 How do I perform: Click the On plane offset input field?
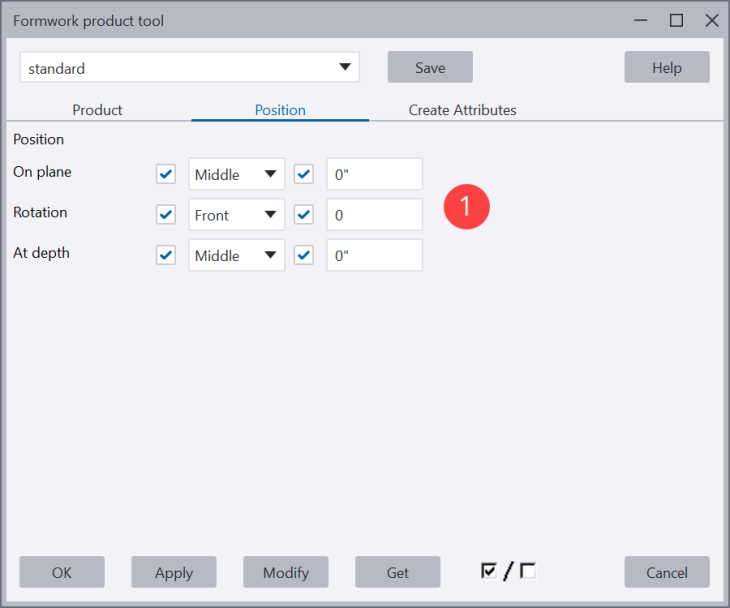tap(374, 174)
